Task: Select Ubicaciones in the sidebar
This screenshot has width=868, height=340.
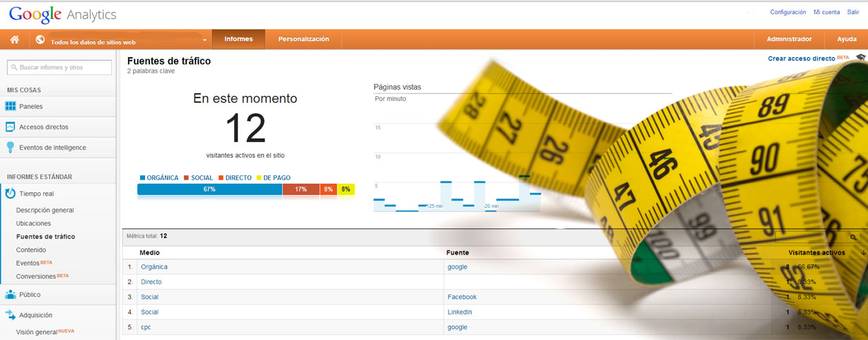Action: tap(33, 223)
